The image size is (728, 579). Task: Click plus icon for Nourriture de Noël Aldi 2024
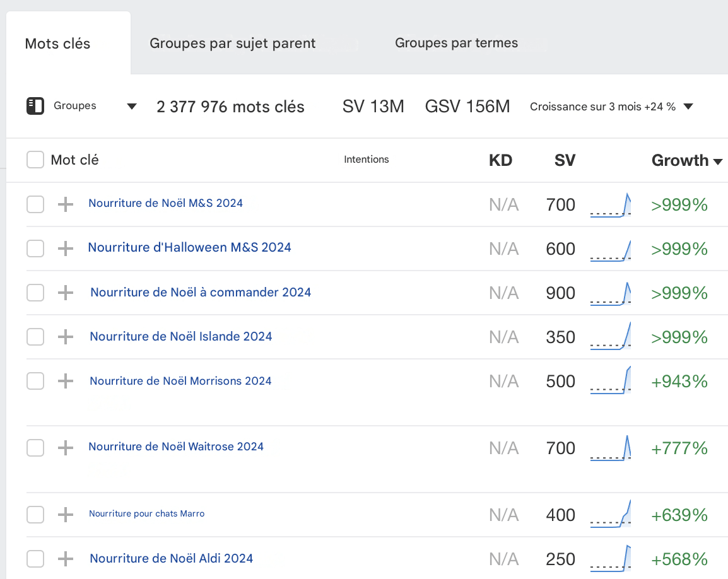66,559
